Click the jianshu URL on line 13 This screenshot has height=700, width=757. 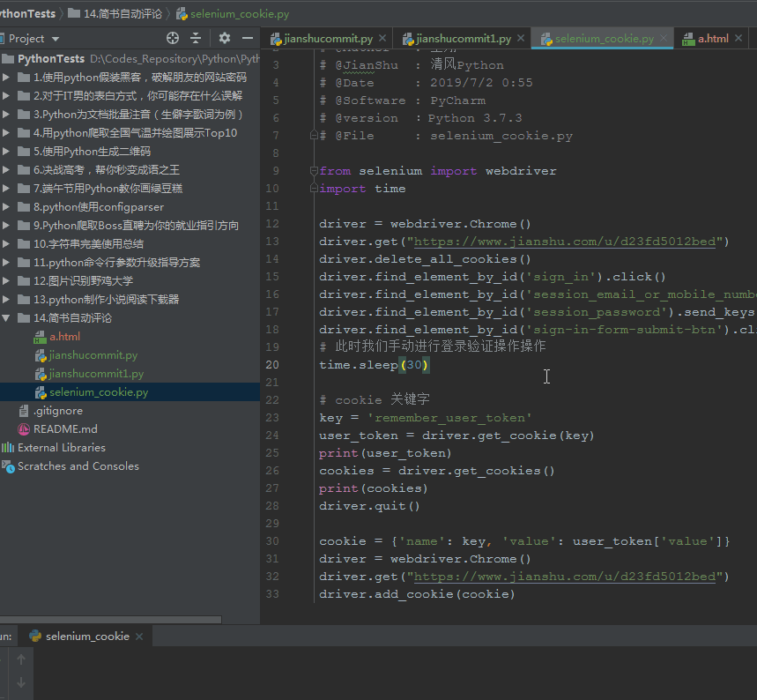coord(564,242)
